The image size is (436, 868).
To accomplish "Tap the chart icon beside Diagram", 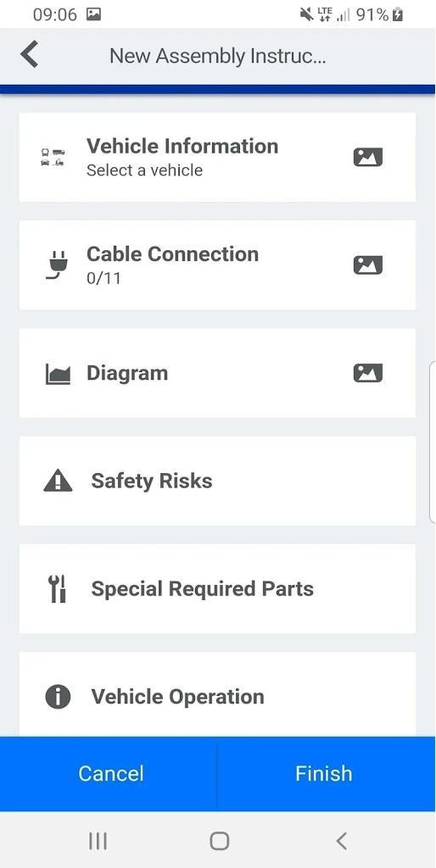I will pos(57,374).
